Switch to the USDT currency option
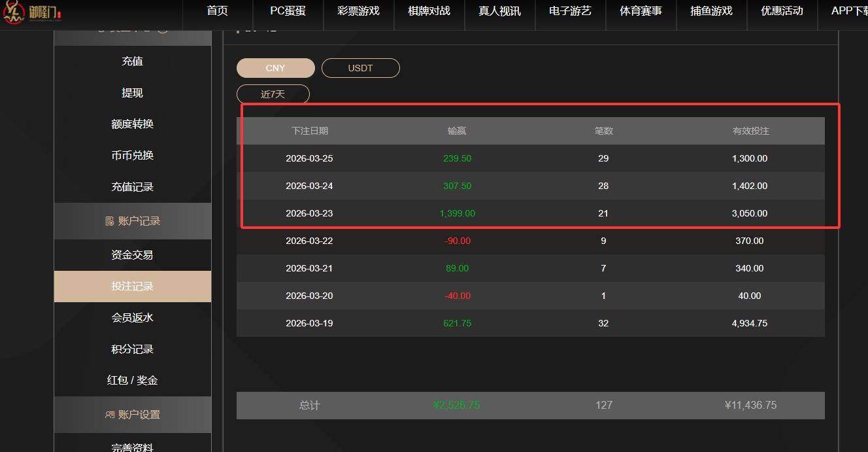 (x=360, y=67)
